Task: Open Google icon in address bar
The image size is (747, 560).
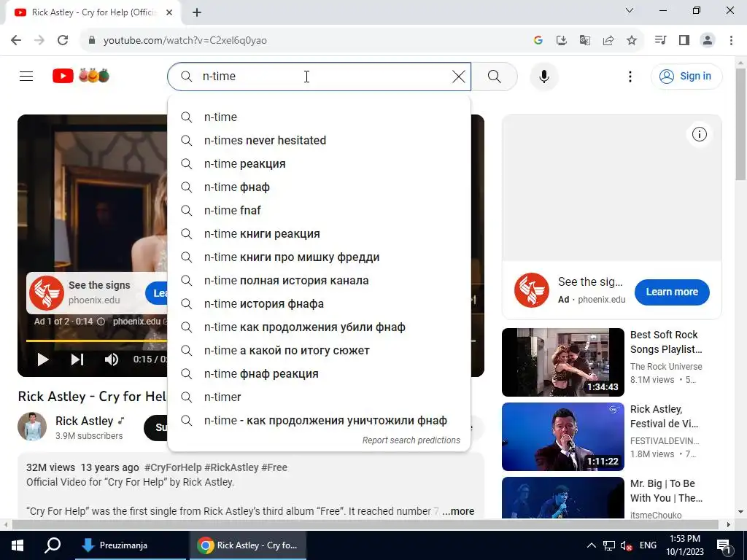Action: pyautogui.click(x=538, y=40)
